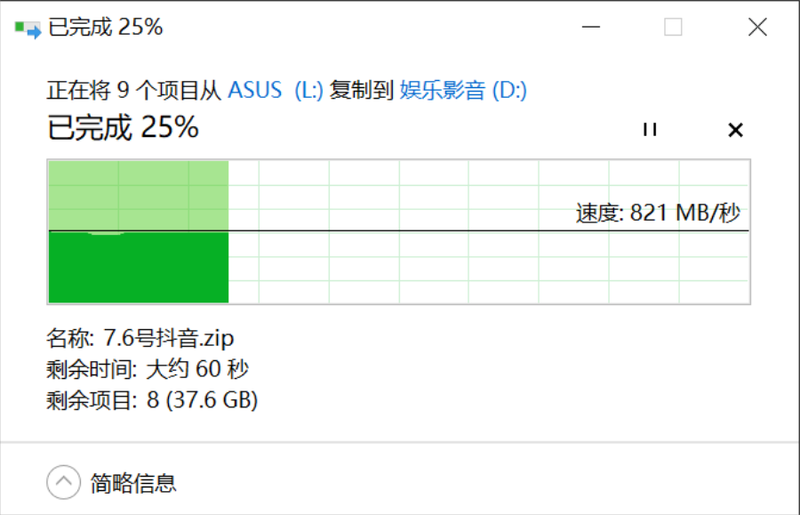Collapse details with the 简略信息 chevron

point(63,482)
